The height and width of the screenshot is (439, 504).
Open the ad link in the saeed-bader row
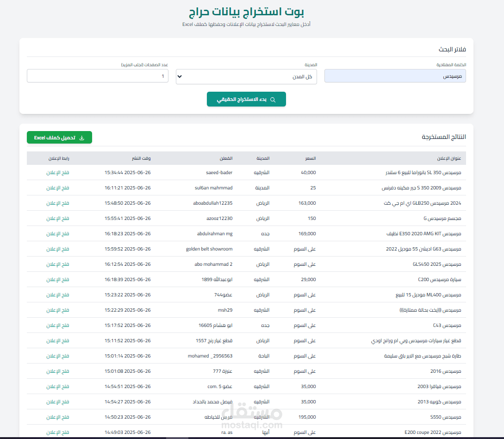pos(58,173)
